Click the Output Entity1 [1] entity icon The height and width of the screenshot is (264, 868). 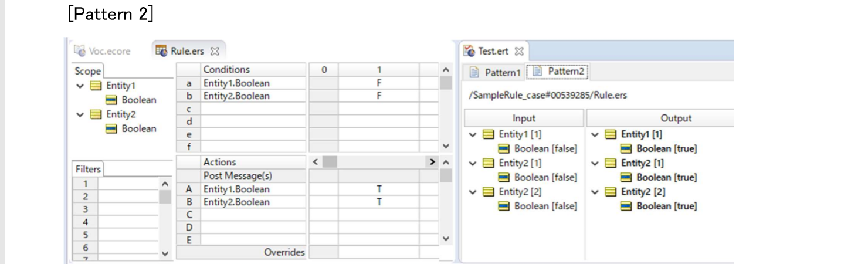click(x=611, y=134)
